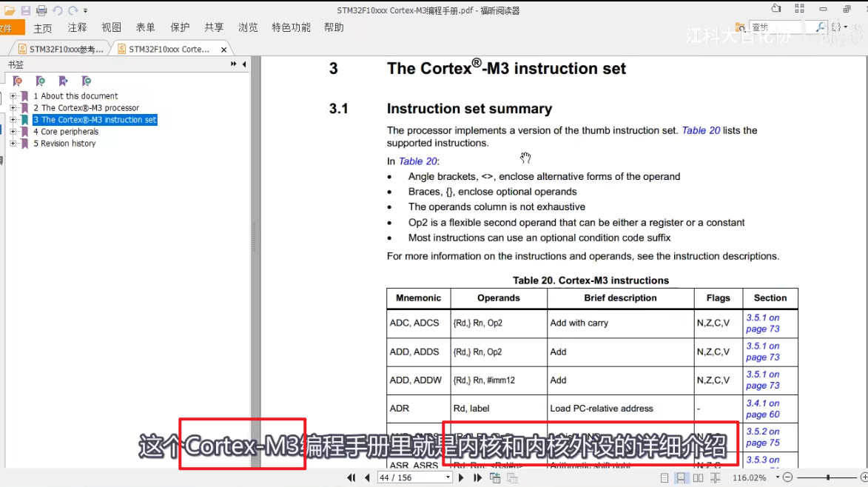The image size is (868, 487).
Task: Select continuous page view mode icon
Action: 680,477
